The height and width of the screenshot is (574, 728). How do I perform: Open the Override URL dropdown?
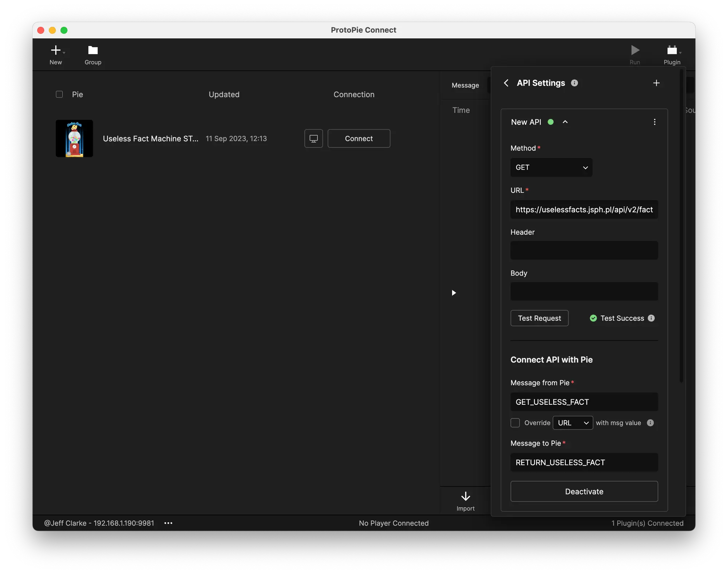(573, 423)
